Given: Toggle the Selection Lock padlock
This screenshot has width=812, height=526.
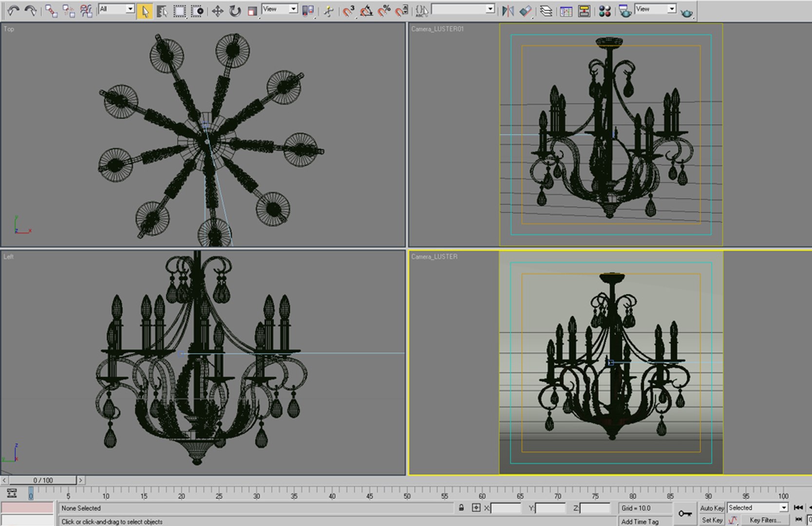Looking at the screenshot, I should pyautogui.click(x=461, y=508).
